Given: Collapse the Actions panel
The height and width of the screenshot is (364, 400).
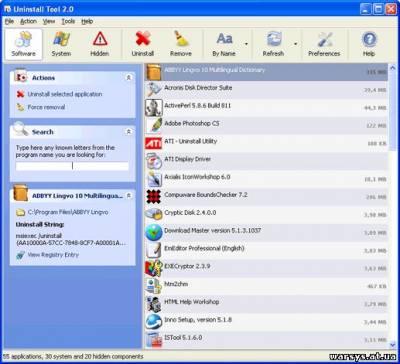Looking at the screenshot, I should 129,78.
